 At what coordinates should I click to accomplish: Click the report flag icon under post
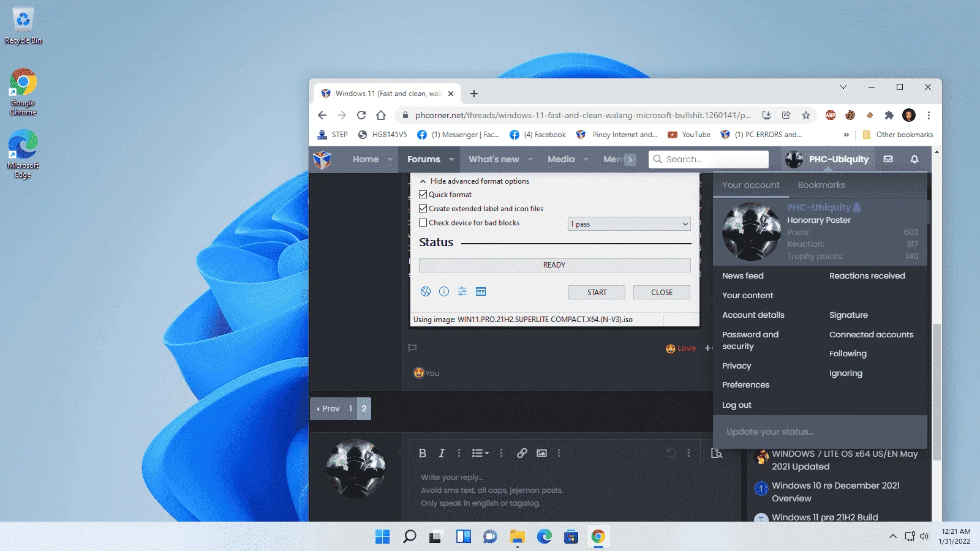point(412,348)
